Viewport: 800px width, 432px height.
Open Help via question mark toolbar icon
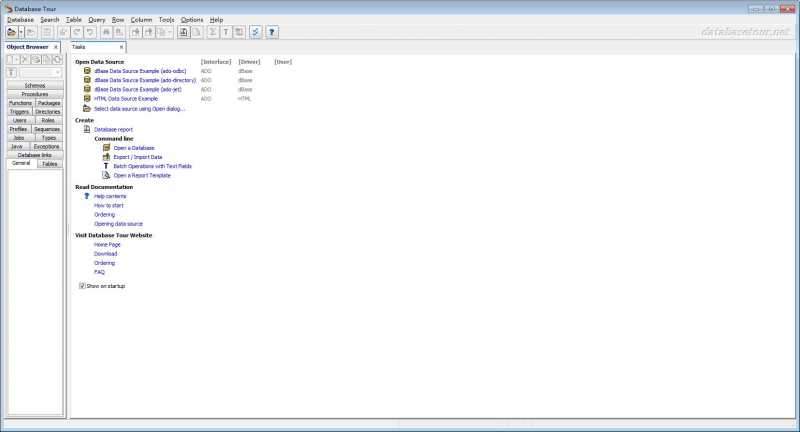point(272,32)
